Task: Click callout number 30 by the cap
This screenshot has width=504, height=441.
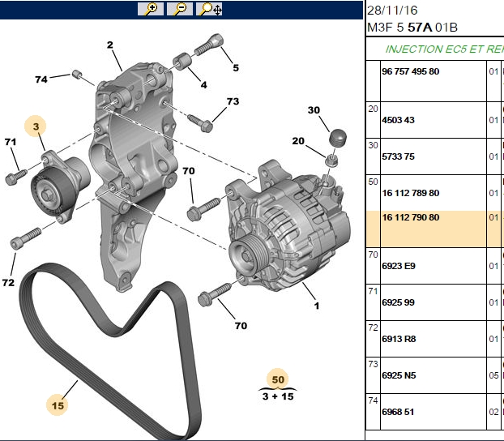Action: [314, 110]
